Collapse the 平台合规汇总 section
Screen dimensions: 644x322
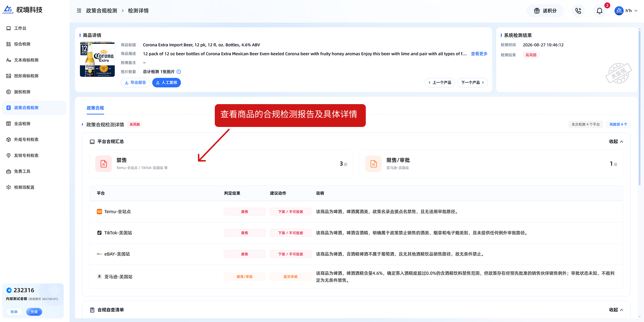pos(616,142)
